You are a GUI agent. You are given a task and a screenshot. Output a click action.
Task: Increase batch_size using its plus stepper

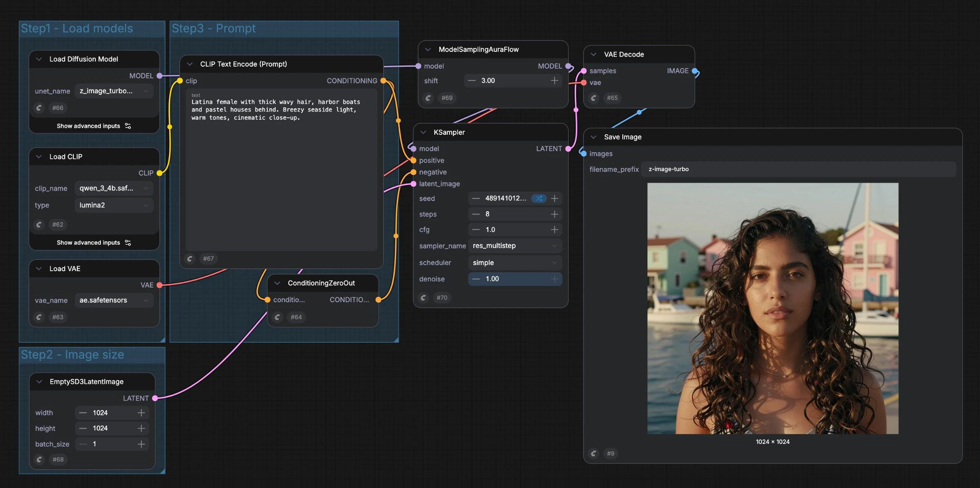141,444
